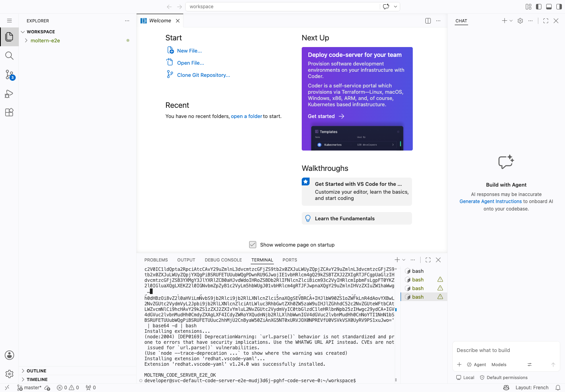This screenshot has height=392, width=565.
Task: Launch a new terminal with plus icon
Action: click(x=397, y=260)
